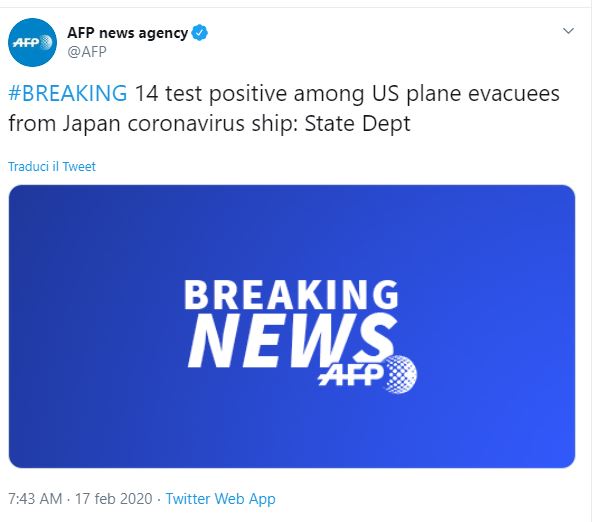
Task: Open the 7:43 AM timestamp
Action: click(35, 499)
